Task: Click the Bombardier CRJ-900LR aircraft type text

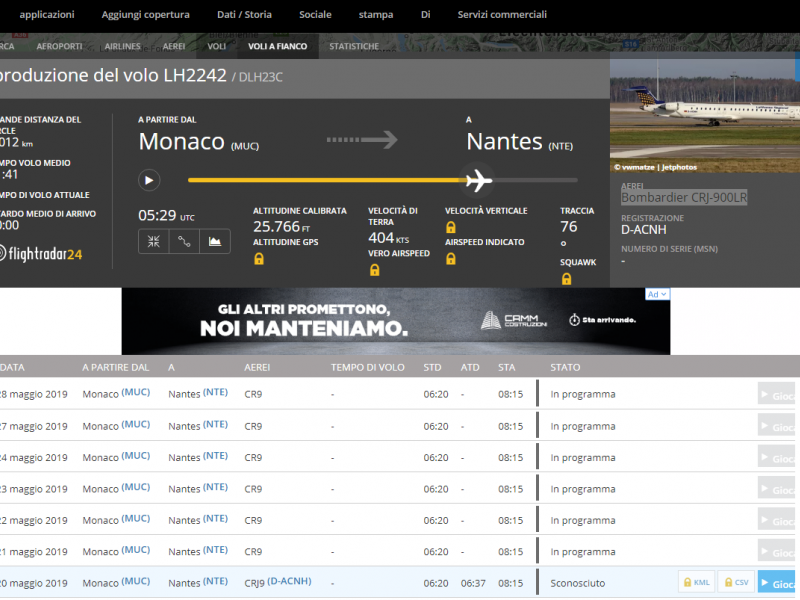Action: pyautogui.click(x=684, y=197)
